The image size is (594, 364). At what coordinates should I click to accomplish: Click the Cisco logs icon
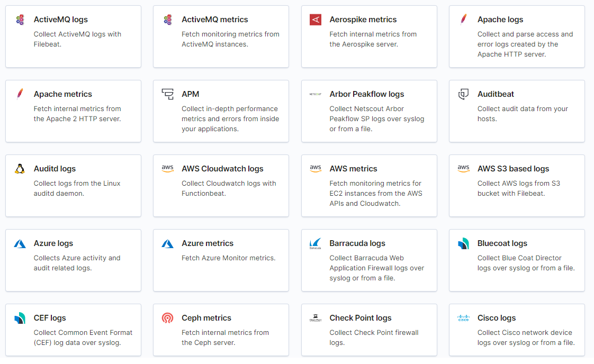(464, 319)
